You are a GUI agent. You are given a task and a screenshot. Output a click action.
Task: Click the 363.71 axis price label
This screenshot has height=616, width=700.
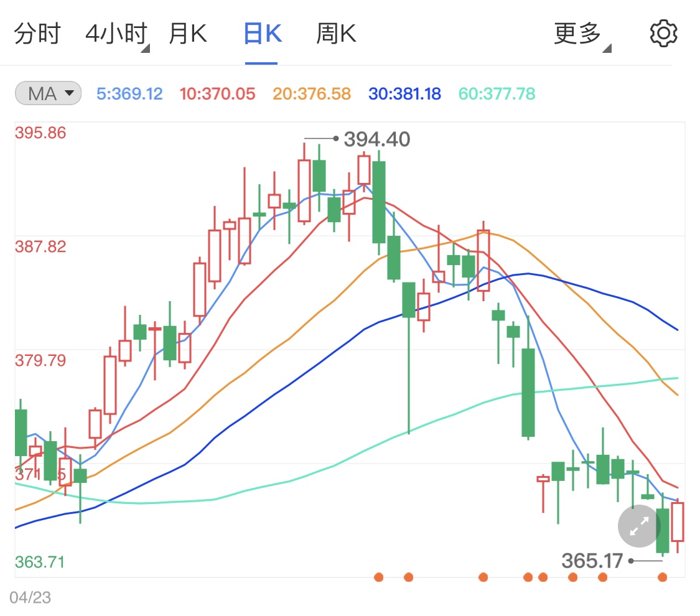point(40,562)
